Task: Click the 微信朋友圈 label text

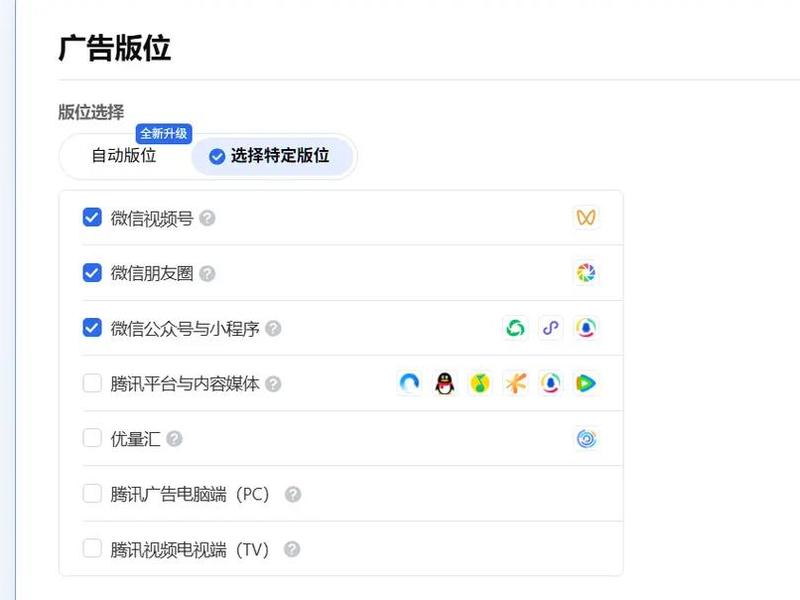Action: tap(152, 273)
